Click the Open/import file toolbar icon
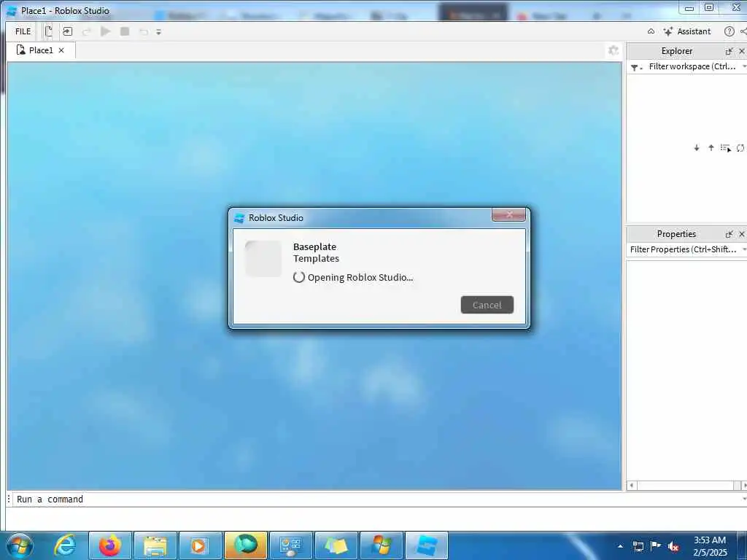Viewport: 747px width, 560px height. (x=68, y=31)
